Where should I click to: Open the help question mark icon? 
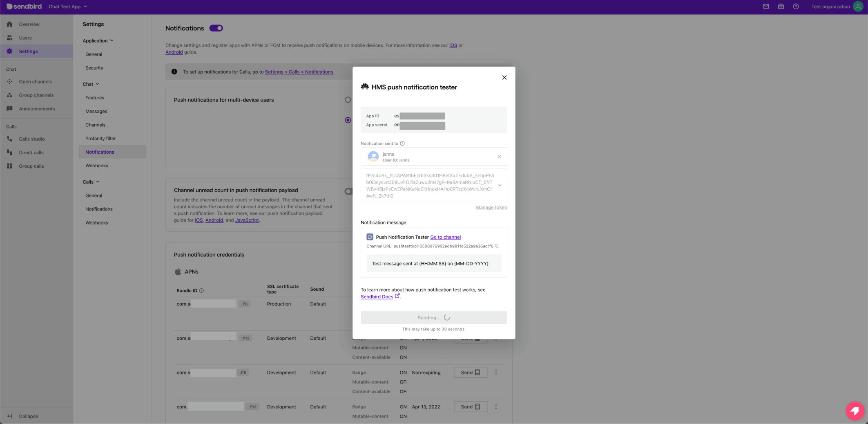click(796, 7)
